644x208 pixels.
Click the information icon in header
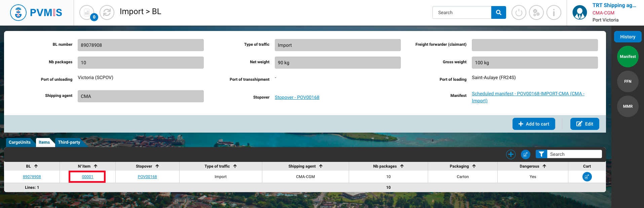[554, 13]
